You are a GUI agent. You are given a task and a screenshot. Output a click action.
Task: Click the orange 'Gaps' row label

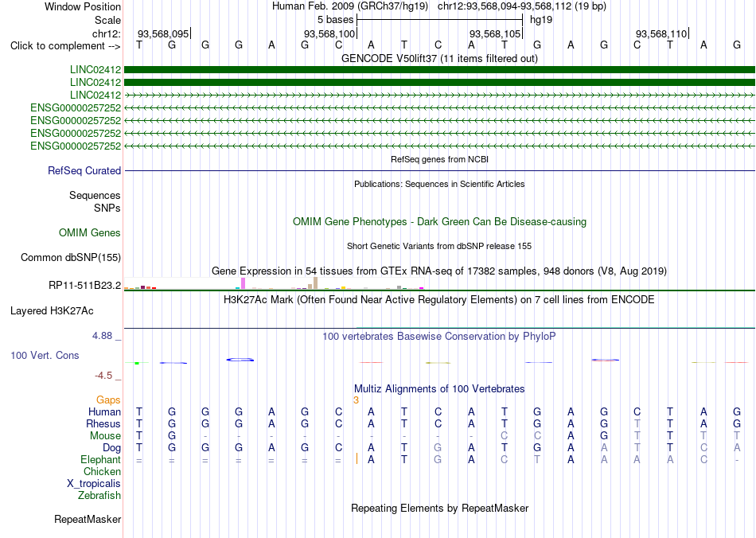[x=108, y=400]
